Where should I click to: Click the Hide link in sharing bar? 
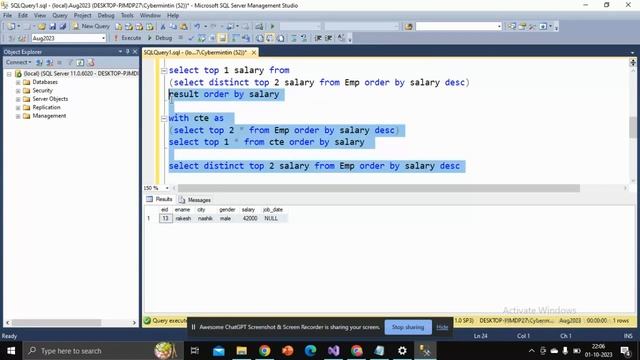coord(442,327)
